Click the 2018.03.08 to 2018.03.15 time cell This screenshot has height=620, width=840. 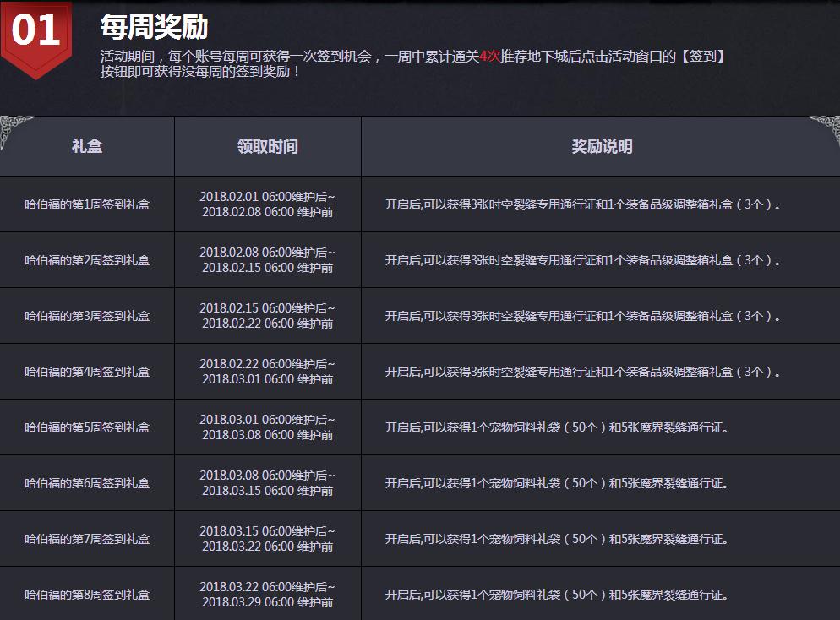click(268, 483)
